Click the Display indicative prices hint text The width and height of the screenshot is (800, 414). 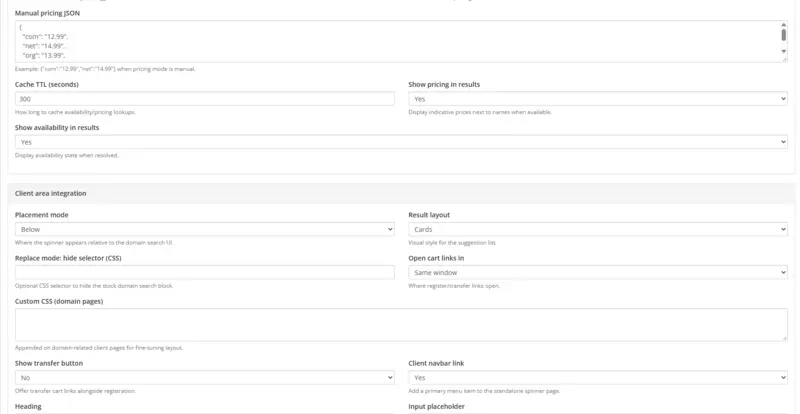(480, 112)
